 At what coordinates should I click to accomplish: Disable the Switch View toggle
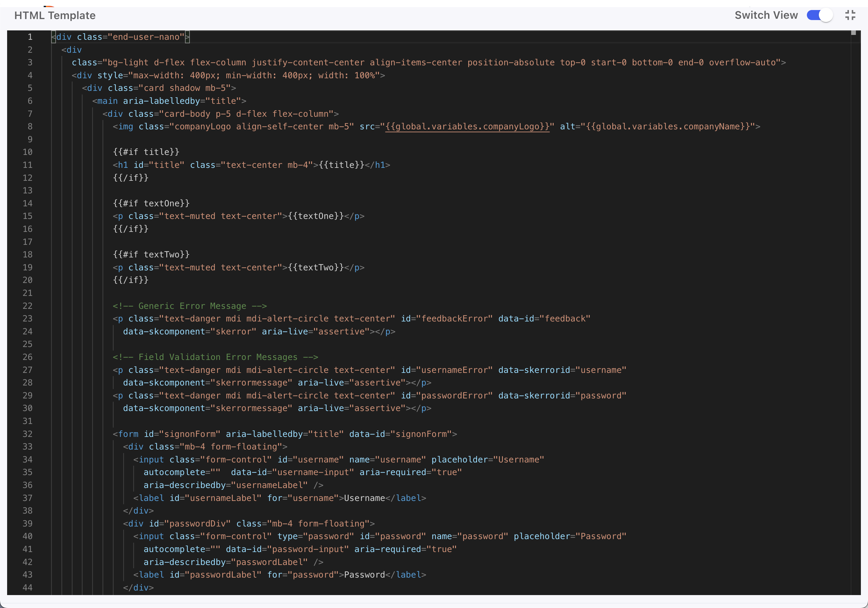(819, 15)
